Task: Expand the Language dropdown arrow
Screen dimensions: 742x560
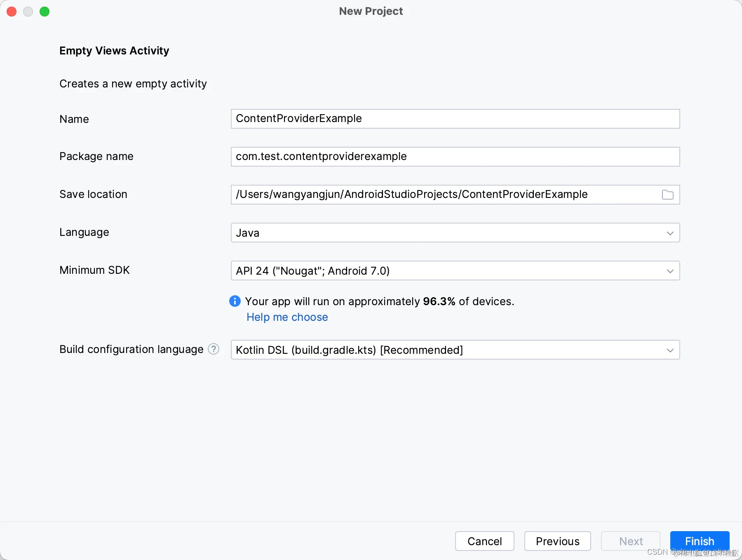Action: 670,233
